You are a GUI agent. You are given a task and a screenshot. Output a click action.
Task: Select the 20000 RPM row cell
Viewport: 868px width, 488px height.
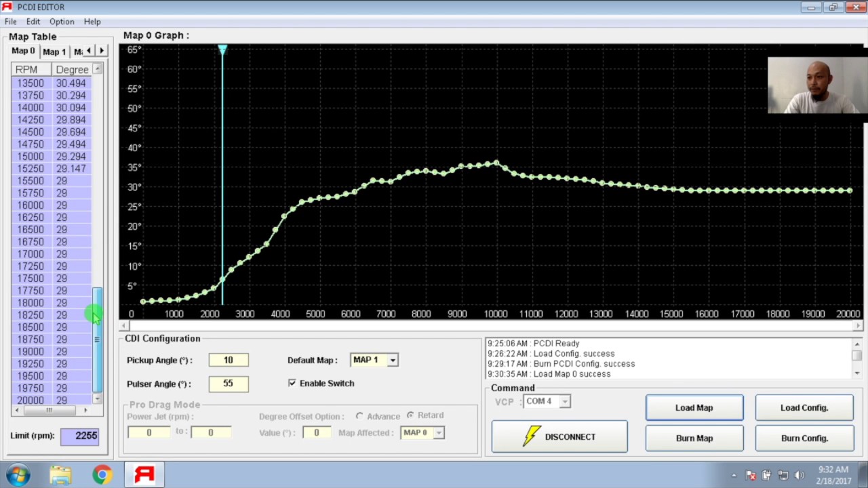pyautogui.click(x=31, y=401)
